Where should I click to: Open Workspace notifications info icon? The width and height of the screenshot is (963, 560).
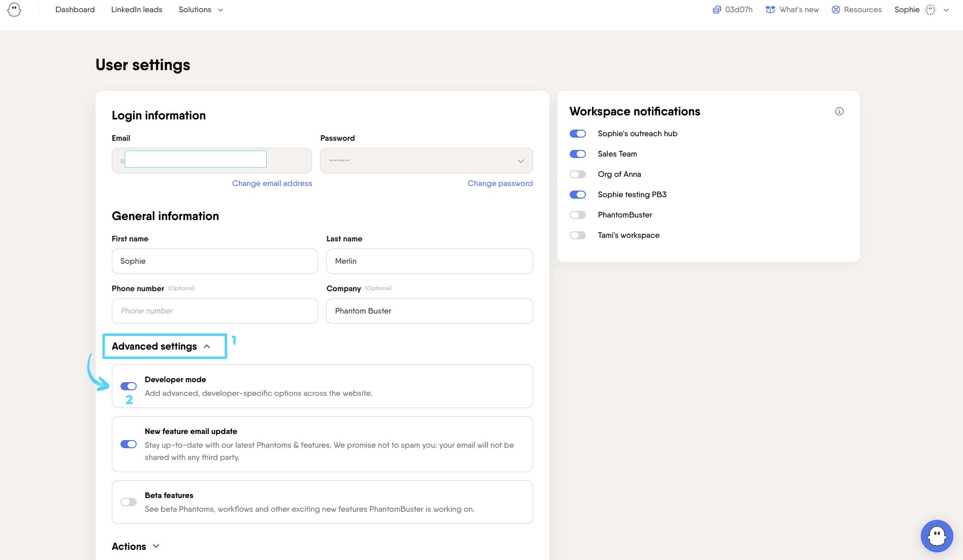(840, 111)
